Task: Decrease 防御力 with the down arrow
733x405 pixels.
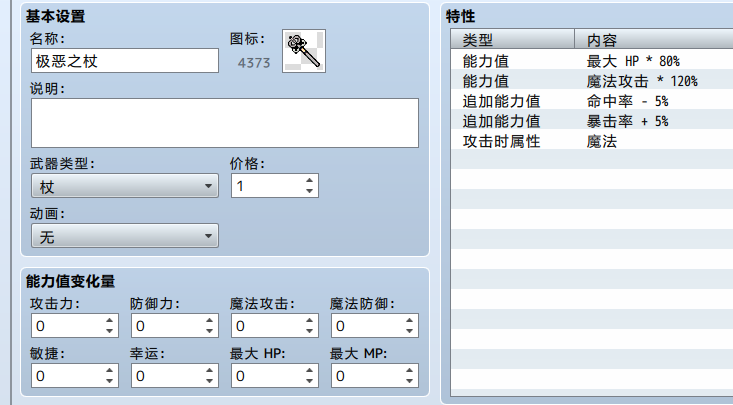Action: (209, 331)
